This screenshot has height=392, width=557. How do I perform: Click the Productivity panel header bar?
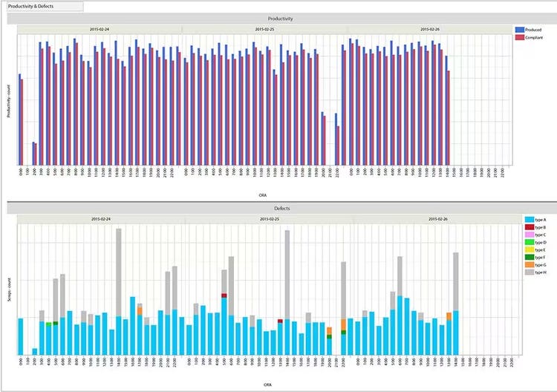click(x=281, y=19)
